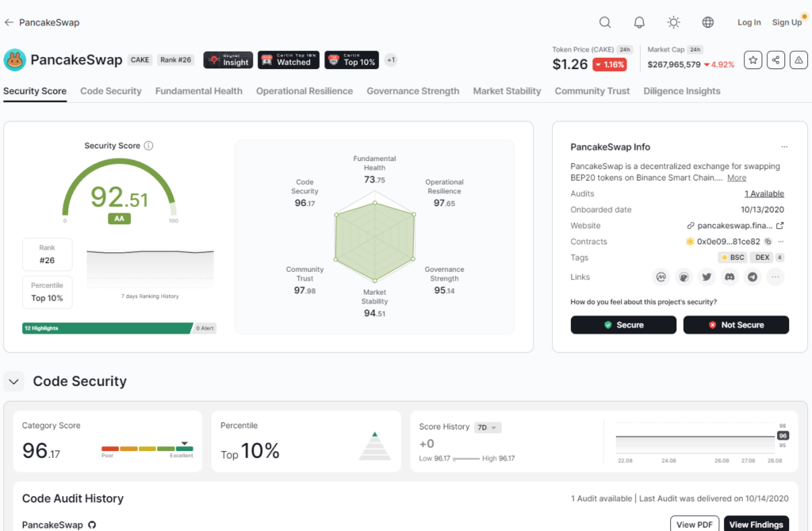Viewport: 812px width, 531px height.
Task: Click the BSC tag
Action: pyautogui.click(x=732, y=258)
